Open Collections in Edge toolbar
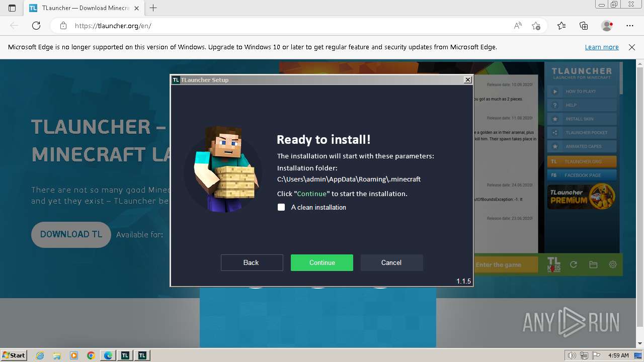Viewport: 644px width, 362px height. click(584, 26)
